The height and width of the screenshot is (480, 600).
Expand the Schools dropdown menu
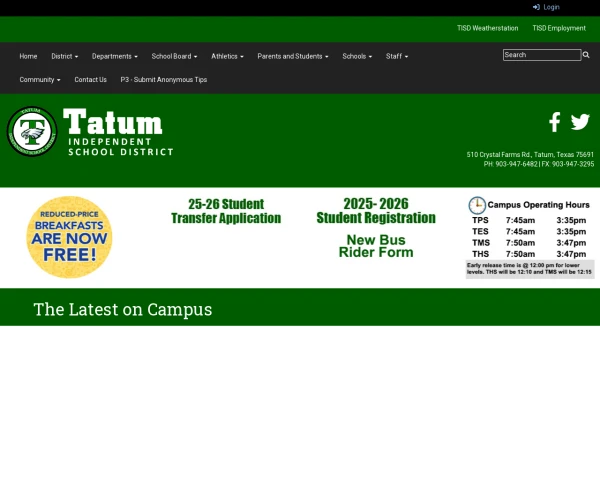(x=357, y=56)
